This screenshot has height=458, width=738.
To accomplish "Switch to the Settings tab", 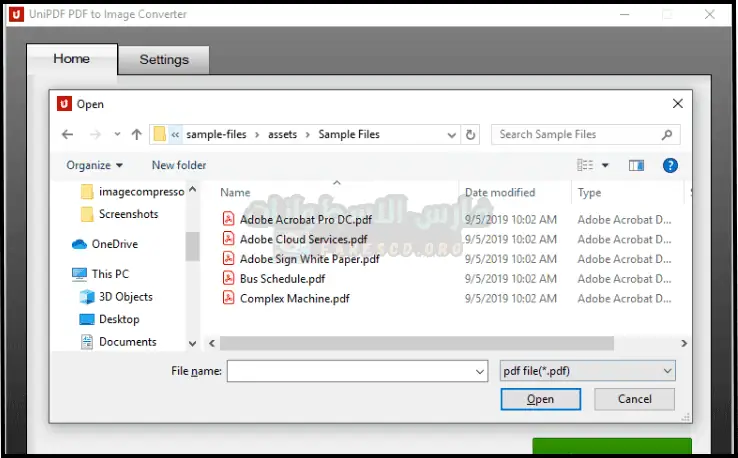I will pyautogui.click(x=164, y=59).
